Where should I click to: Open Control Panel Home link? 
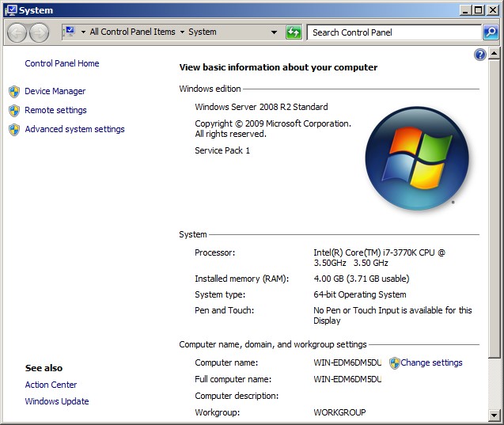(x=62, y=63)
